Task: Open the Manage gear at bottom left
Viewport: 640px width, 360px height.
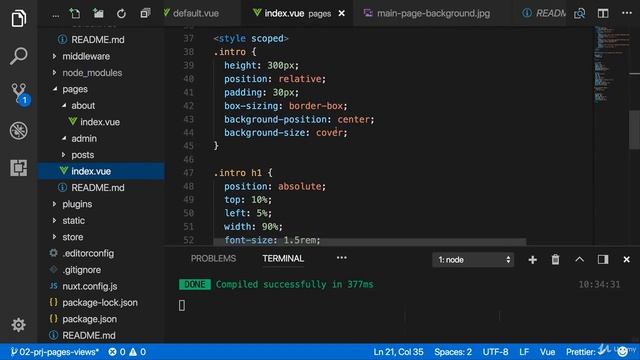Action: tap(18, 325)
